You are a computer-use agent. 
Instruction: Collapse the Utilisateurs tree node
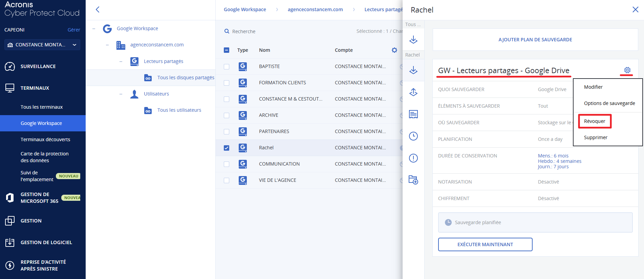click(121, 94)
